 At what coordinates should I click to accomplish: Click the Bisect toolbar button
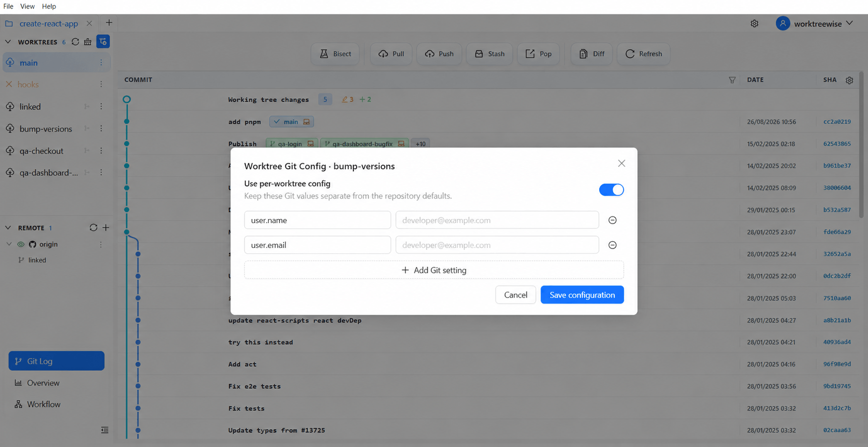(335, 54)
